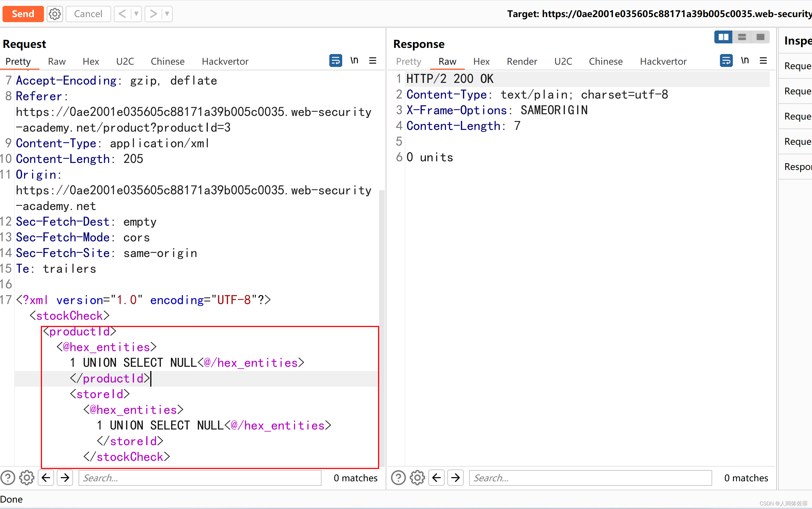Go to next search match in the Response panel
The width and height of the screenshot is (812, 509).
(455, 478)
